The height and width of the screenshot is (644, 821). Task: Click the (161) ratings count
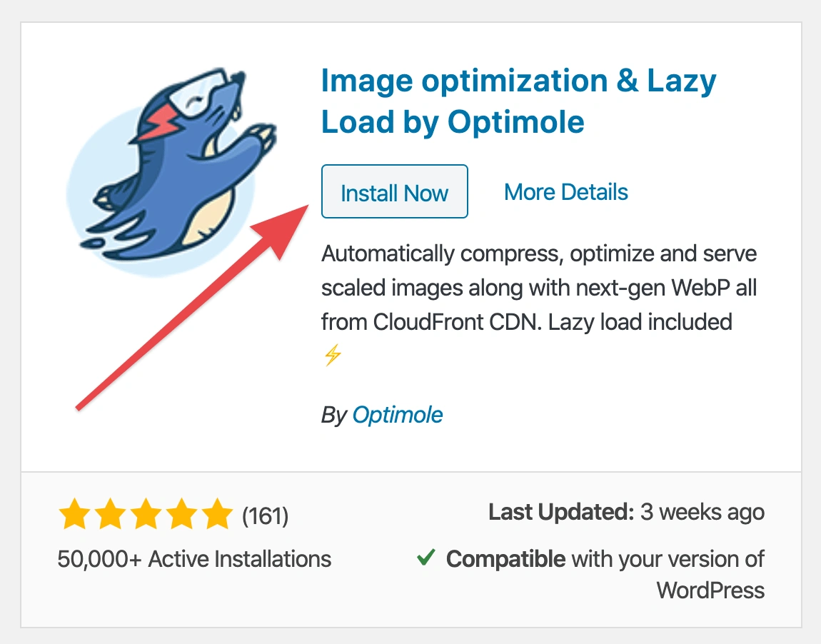[265, 515]
